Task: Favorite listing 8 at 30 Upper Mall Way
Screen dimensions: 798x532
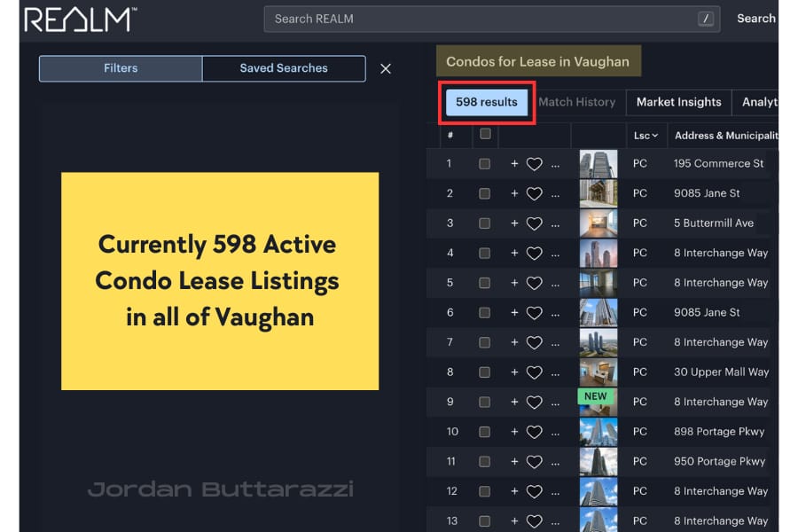Action: [x=534, y=372]
